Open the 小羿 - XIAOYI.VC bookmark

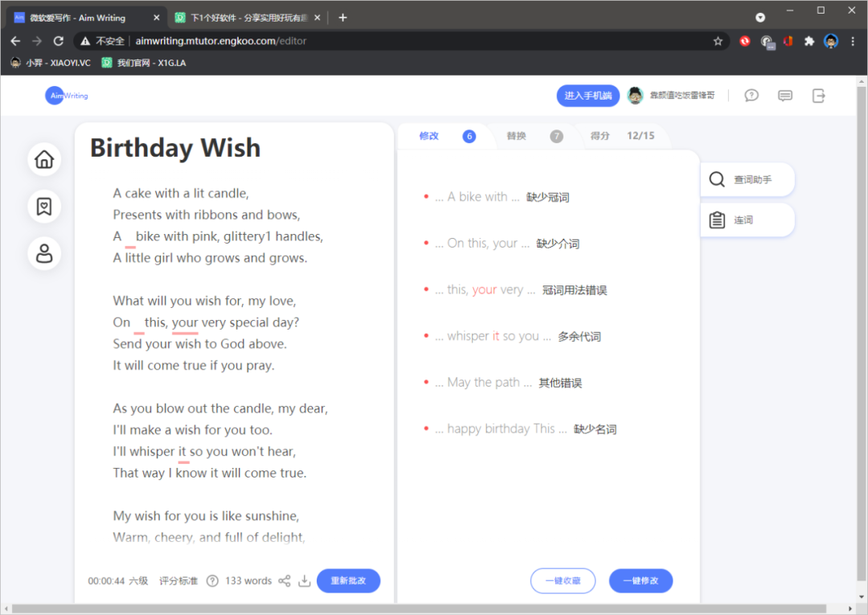pyautogui.click(x=51, y=63)
